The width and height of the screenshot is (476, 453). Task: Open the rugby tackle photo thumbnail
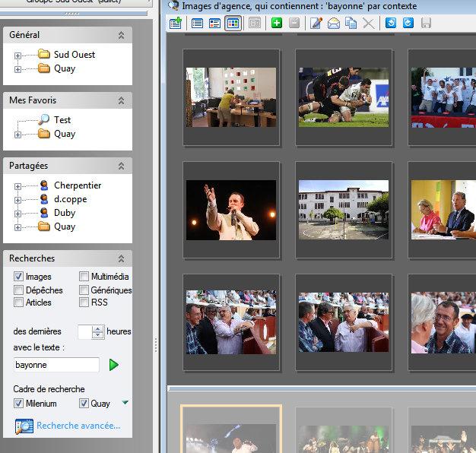[344, 97]
